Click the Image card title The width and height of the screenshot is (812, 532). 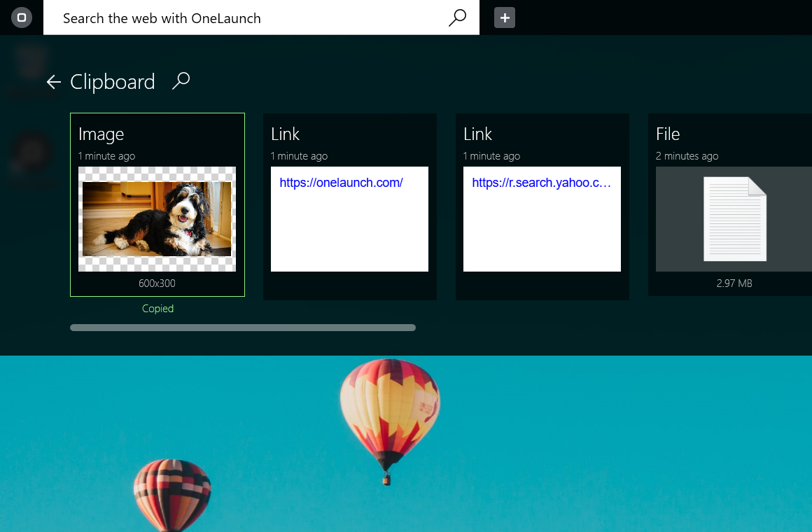pos(101,134)
